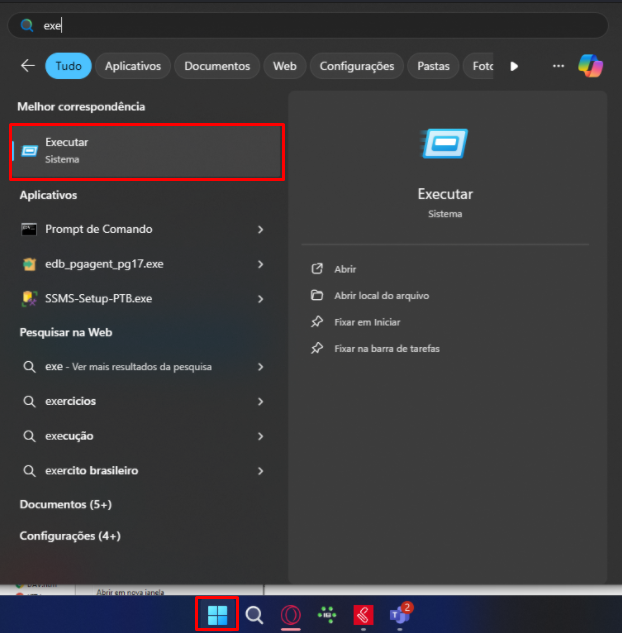The width and height of the screenshot is (622, 633).
Task: Click the Search magnifier on the taskbar
Action: pyautogui.click(x=254, y=615)
